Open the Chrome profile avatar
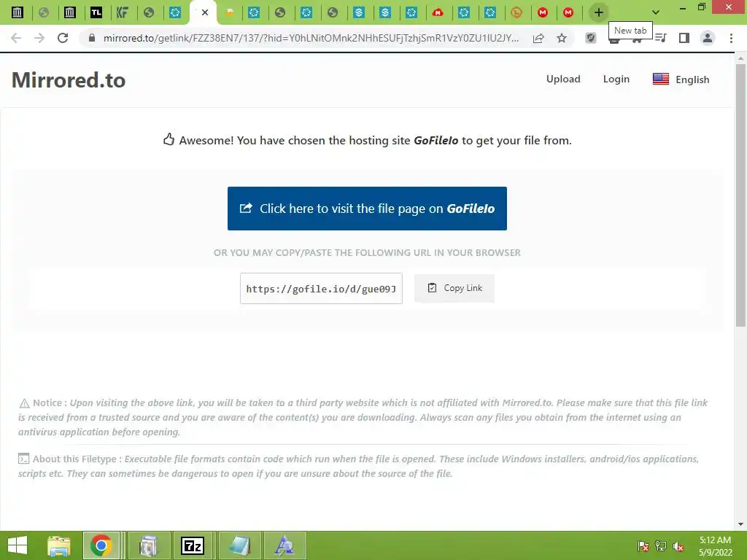This screenshot has width=747, height=560. (x=708, y=38)
